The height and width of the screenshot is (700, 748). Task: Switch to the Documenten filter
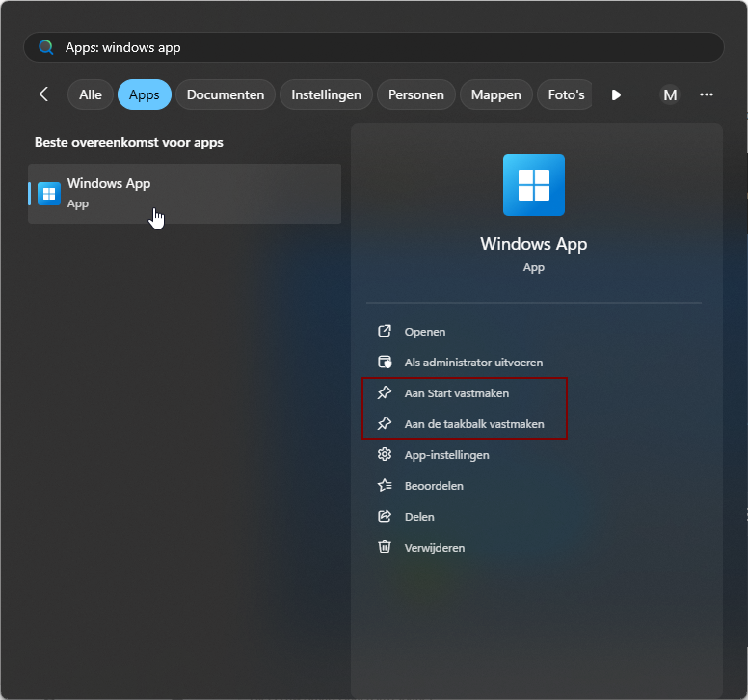[226, 94]
